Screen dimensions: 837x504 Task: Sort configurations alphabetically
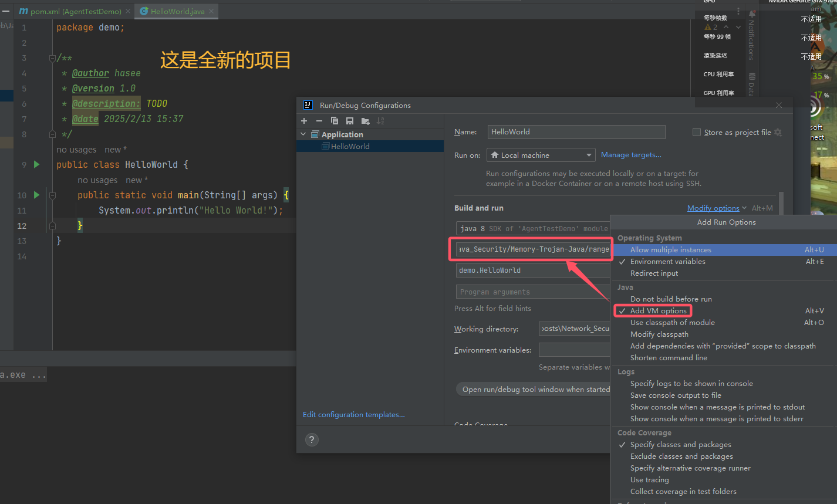pyautogui.click(x=380, y=121)
